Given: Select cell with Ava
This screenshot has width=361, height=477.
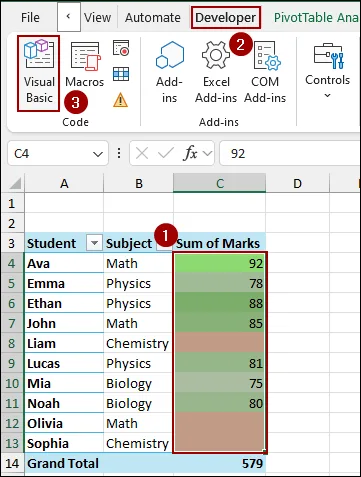Looking at the screenshot, I should [64, 263].
